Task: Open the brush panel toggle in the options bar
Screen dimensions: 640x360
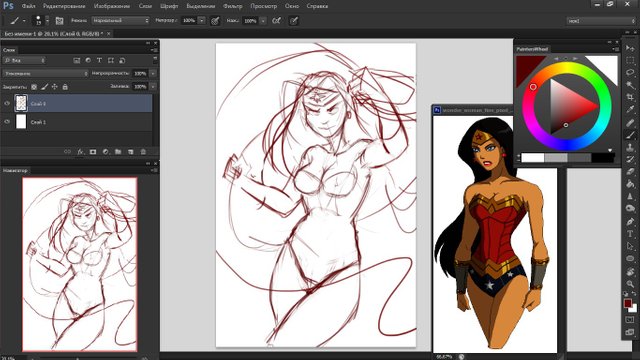Action: point(59,21)
